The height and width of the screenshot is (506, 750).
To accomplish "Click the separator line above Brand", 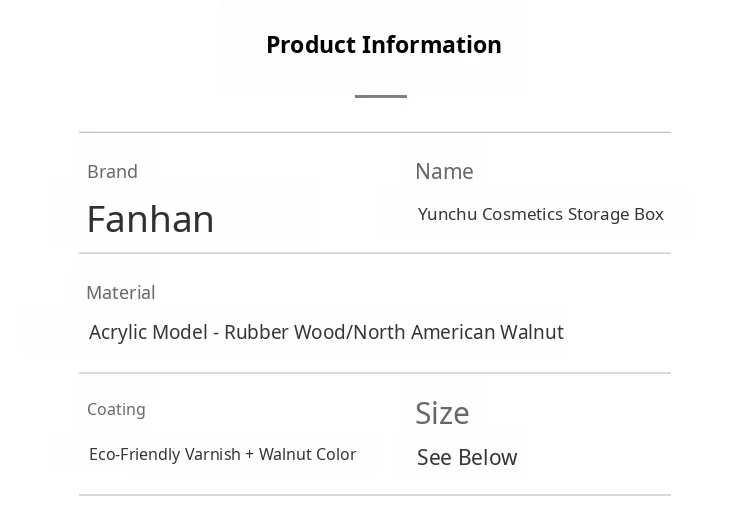I will pos(375,132).
